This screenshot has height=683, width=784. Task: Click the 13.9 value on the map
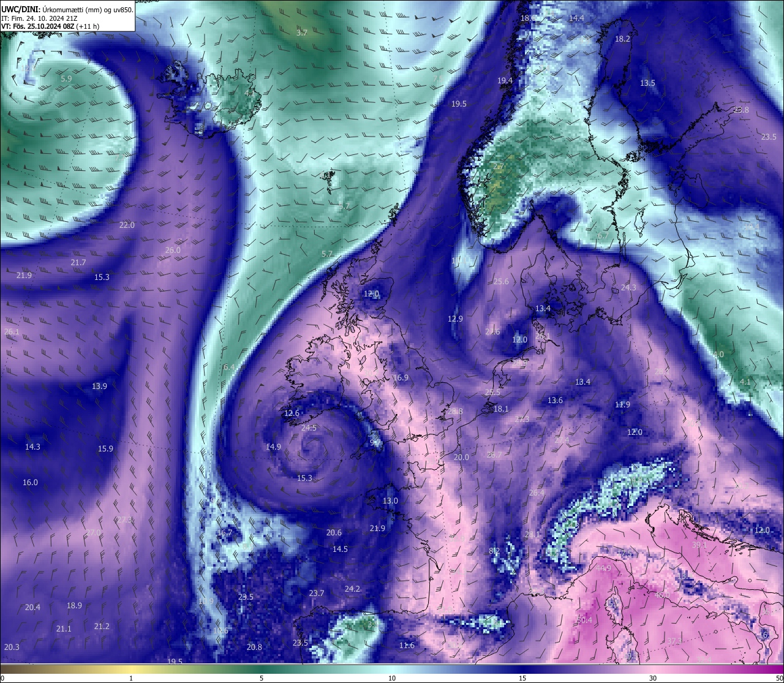tap(99, 387)
